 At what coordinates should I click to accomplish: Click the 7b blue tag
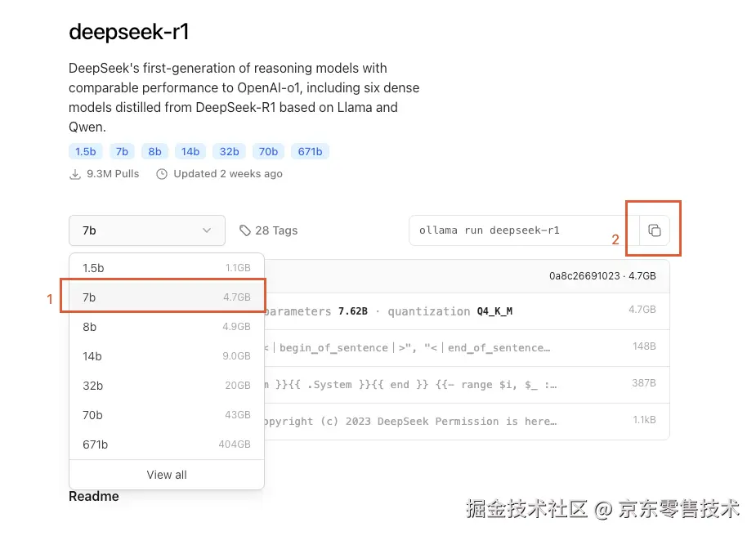122,151
